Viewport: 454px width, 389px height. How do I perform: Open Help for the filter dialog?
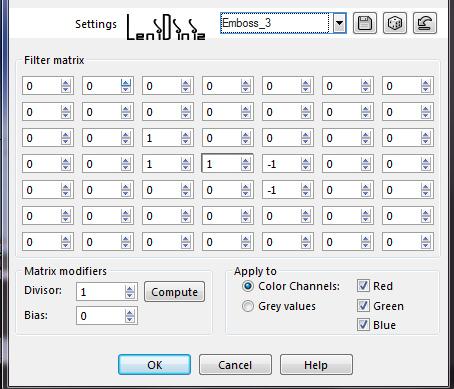point(316,365)
